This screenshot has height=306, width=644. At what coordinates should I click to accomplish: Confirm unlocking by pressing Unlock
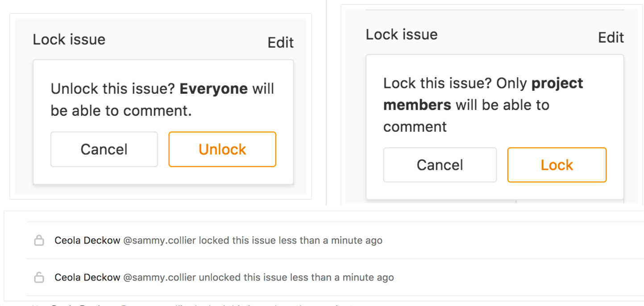point(222,149)
